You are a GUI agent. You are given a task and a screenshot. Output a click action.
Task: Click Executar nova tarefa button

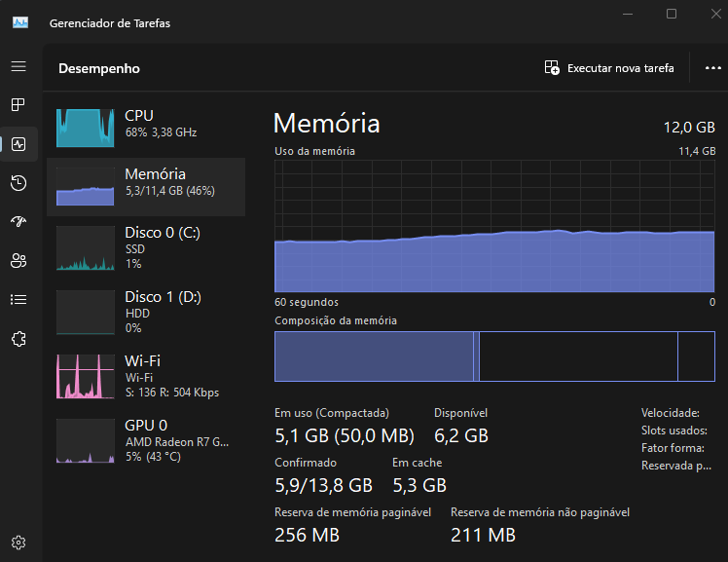[x=609, y=68]
